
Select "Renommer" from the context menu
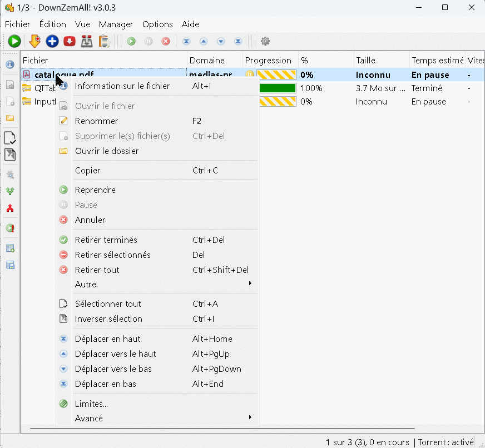click(158, 121)
